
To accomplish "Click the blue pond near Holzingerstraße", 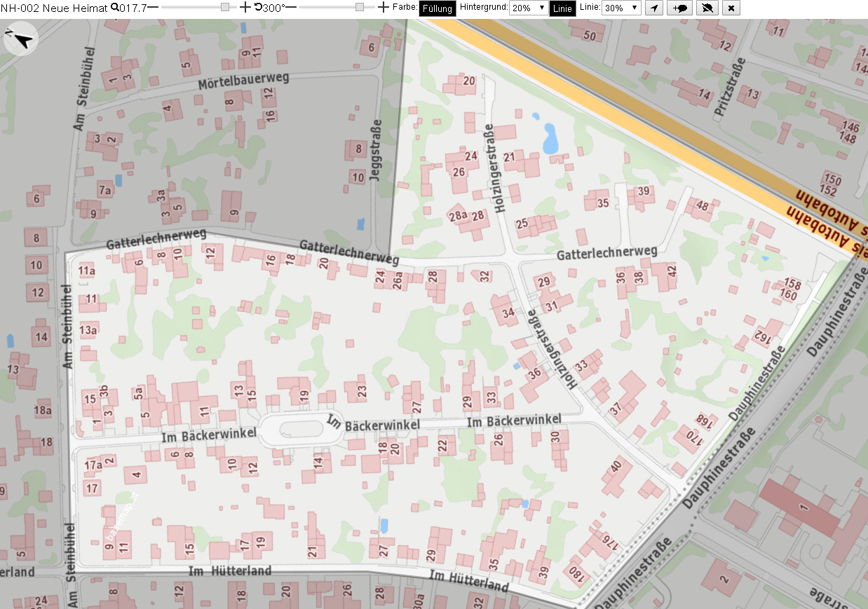I will coord(550,139).
